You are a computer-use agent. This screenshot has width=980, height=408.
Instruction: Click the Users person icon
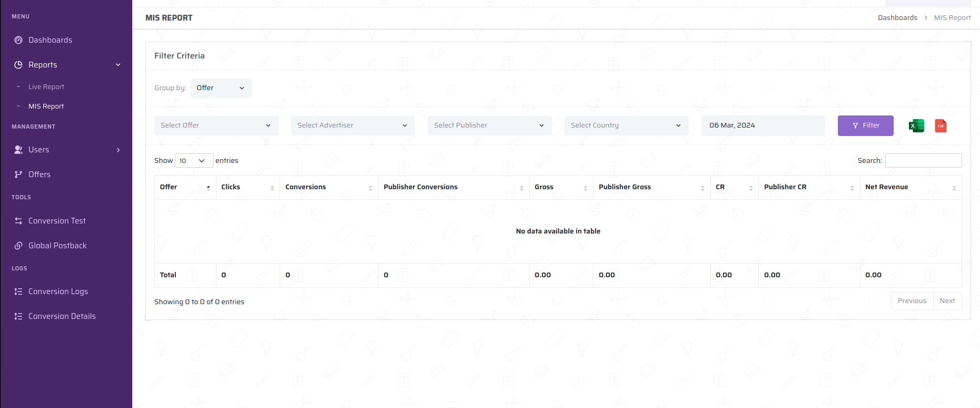[x=18, y=150]
